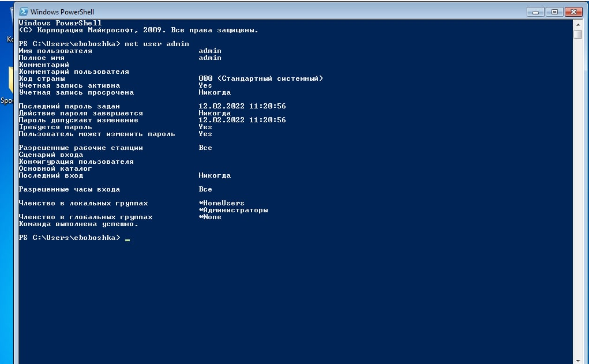
Task: Close the Windows PowerShell window
Action: (573, 12)
